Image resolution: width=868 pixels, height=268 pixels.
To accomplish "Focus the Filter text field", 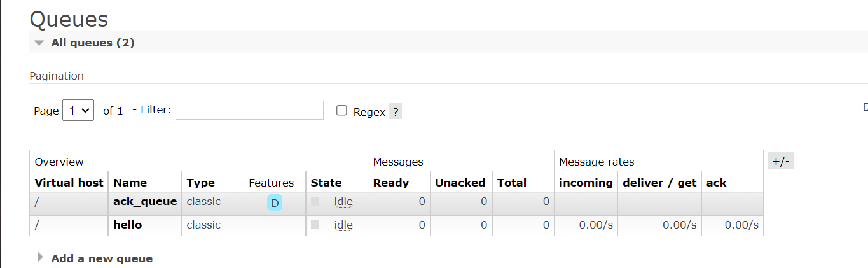I will (249, 110).
